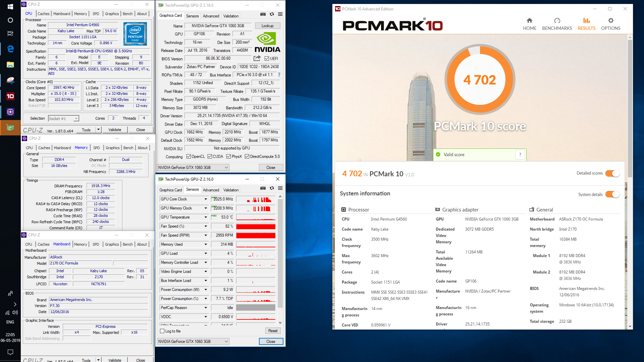This screenshot has height=362, width=644.
Task: Expand Memory Used sensor dropdown
Action: tap(206, 244)
